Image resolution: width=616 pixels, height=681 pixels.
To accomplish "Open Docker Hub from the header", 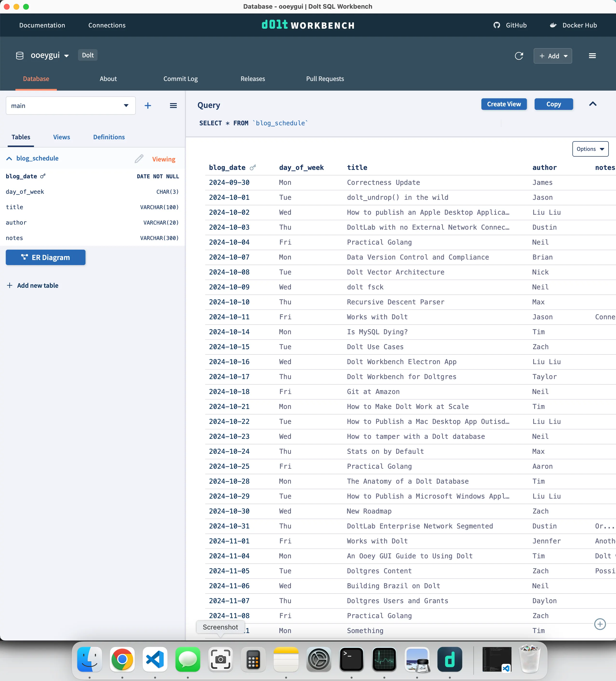I will click(x=573, y=25).
